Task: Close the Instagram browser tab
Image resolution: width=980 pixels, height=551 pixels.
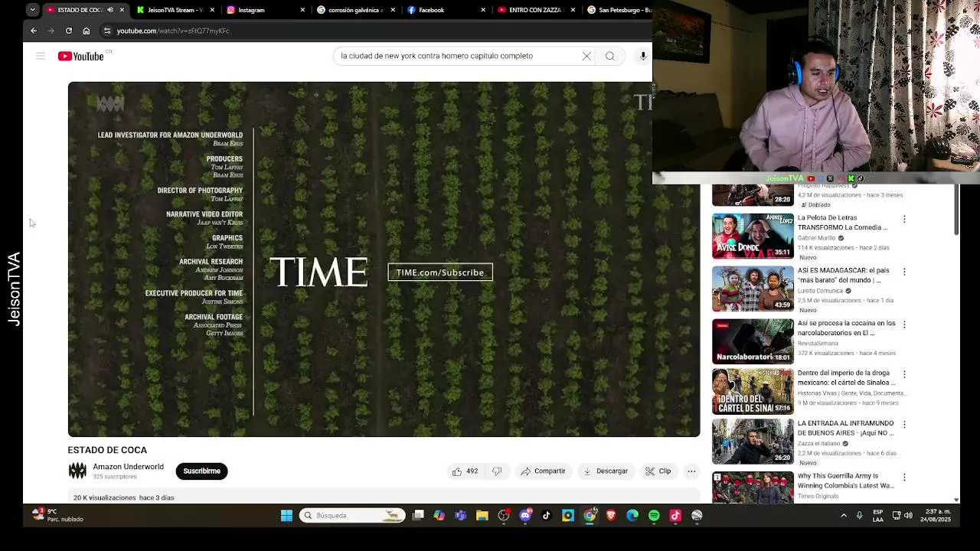Action: (x=302, y=10)
